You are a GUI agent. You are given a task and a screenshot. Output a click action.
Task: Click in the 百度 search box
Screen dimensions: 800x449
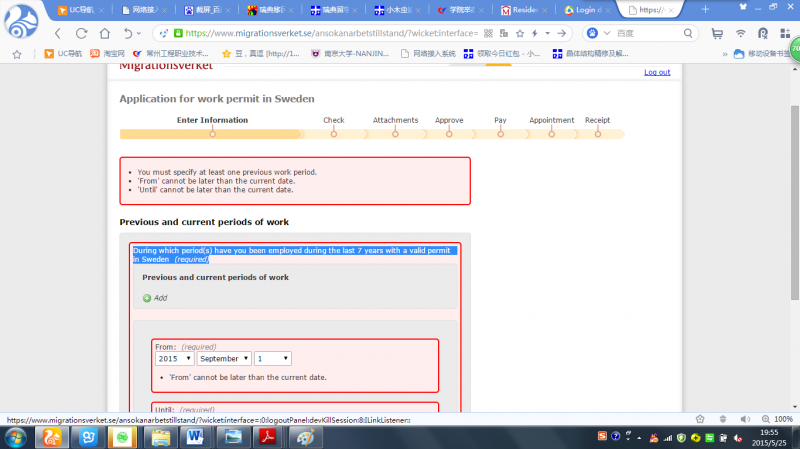click(647, 33)
